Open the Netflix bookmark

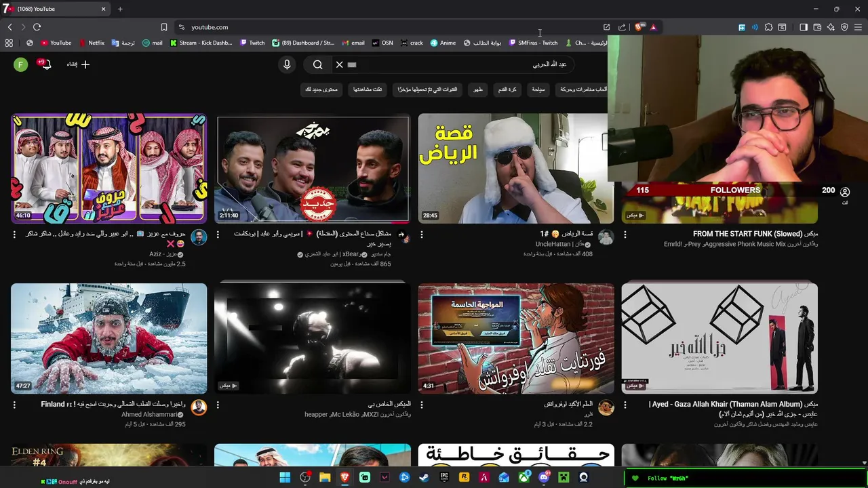coord(92,43)
